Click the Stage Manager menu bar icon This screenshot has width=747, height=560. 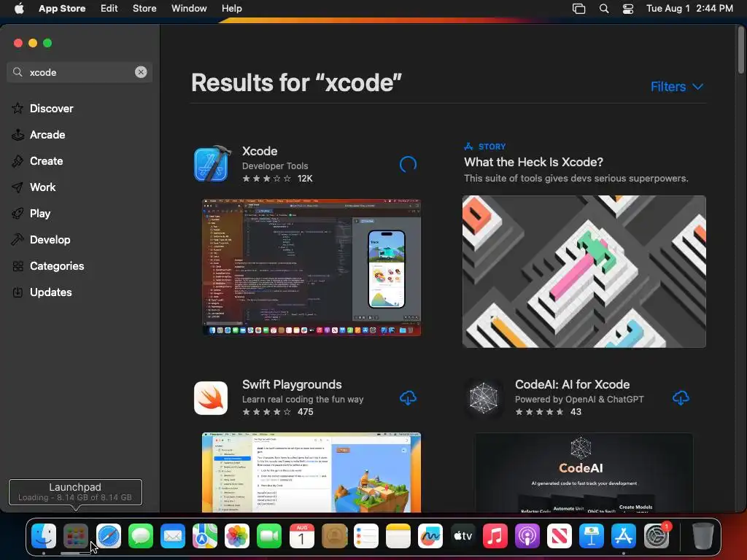pos(578,9)
